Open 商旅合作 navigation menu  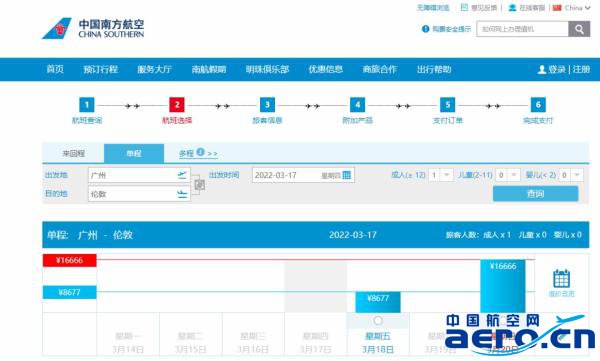coord(380,69)
